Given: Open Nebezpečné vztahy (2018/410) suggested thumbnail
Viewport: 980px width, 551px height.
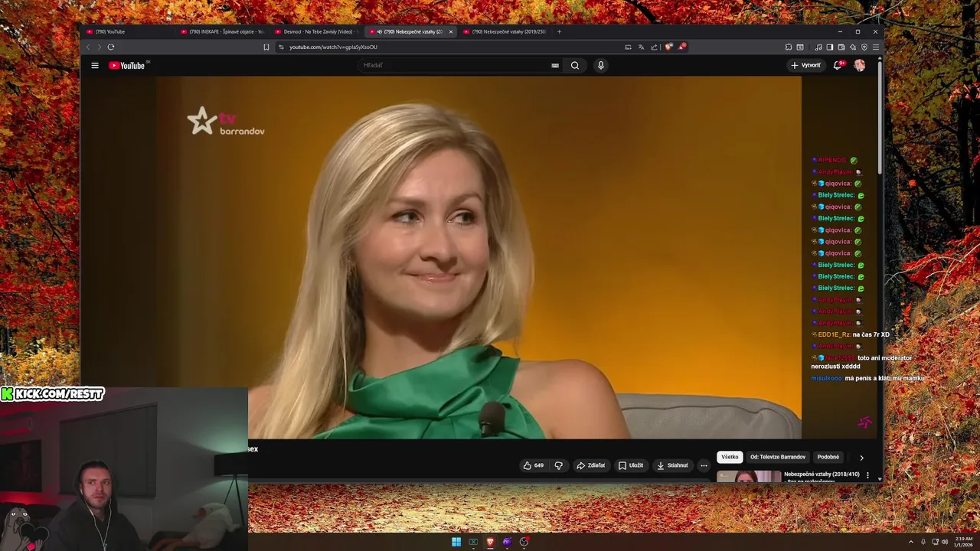Looking at the screenshot, I should (x=749, y=477).
